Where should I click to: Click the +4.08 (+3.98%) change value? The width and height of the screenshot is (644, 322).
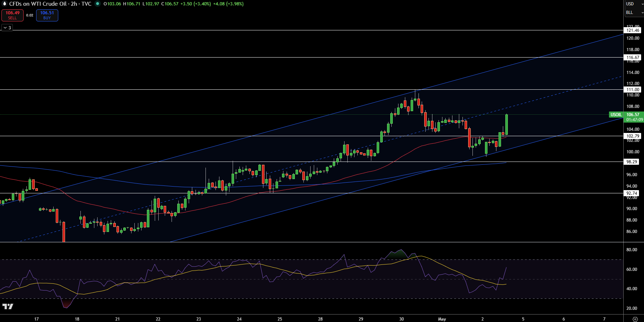coord(228,4)
